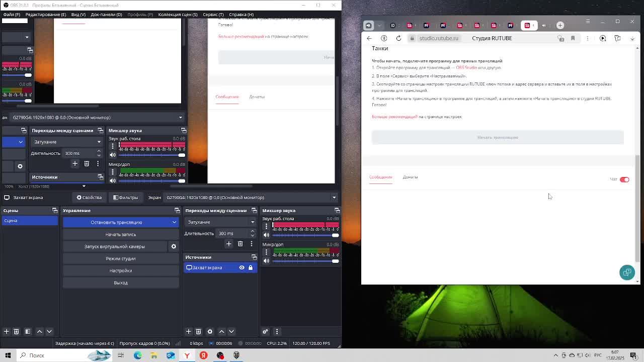The image size is (644, 362).
Task: Open the Звук раб. стола options dots
Action: click(267, 226)
